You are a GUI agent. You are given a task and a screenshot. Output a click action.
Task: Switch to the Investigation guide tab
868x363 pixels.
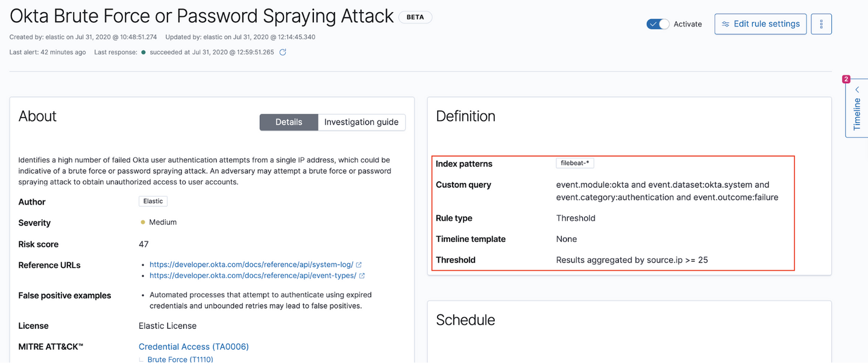click(361, 122)
